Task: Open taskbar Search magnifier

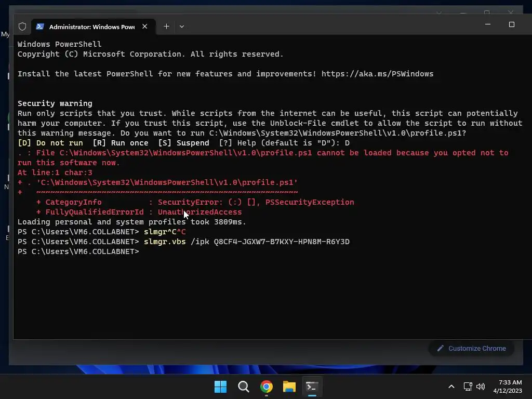Action: click(244, 387)
